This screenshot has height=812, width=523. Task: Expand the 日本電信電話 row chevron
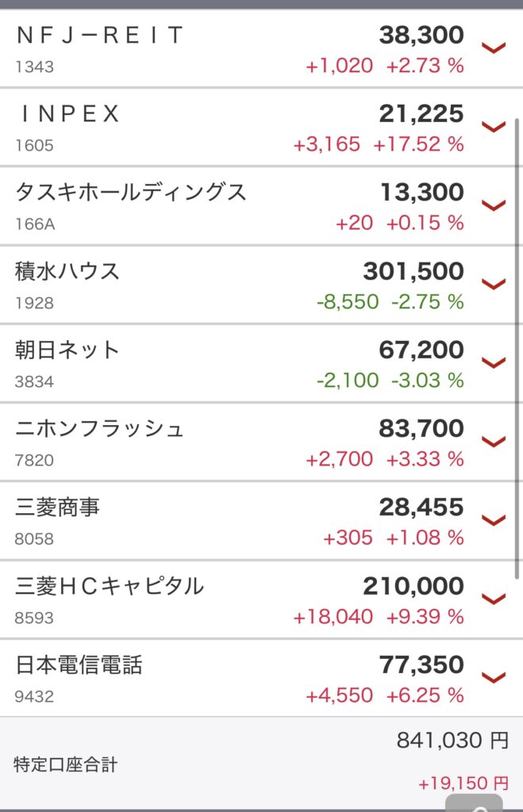coord(494,678)
